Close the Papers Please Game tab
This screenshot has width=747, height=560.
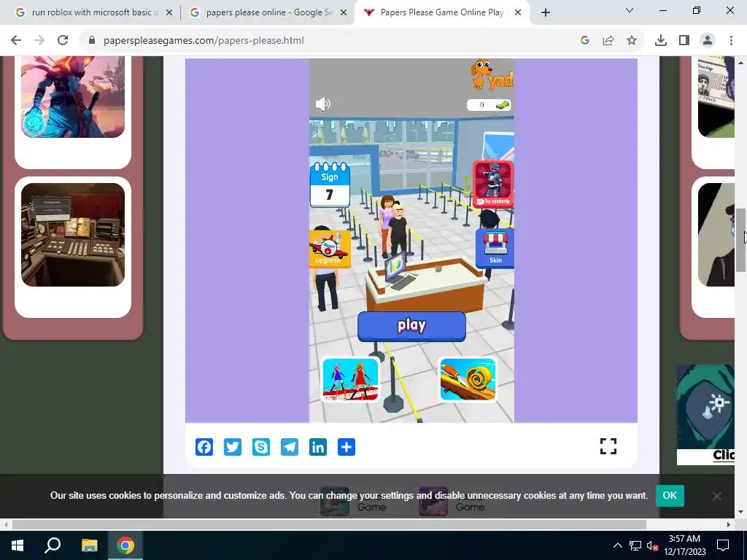(518, 13)
